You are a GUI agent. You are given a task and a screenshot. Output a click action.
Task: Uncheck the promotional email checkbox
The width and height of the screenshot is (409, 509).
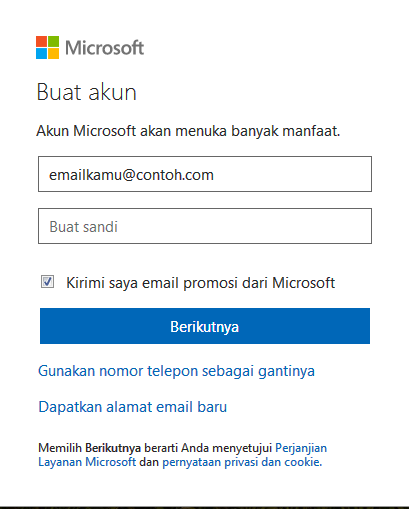pos(47,282)
